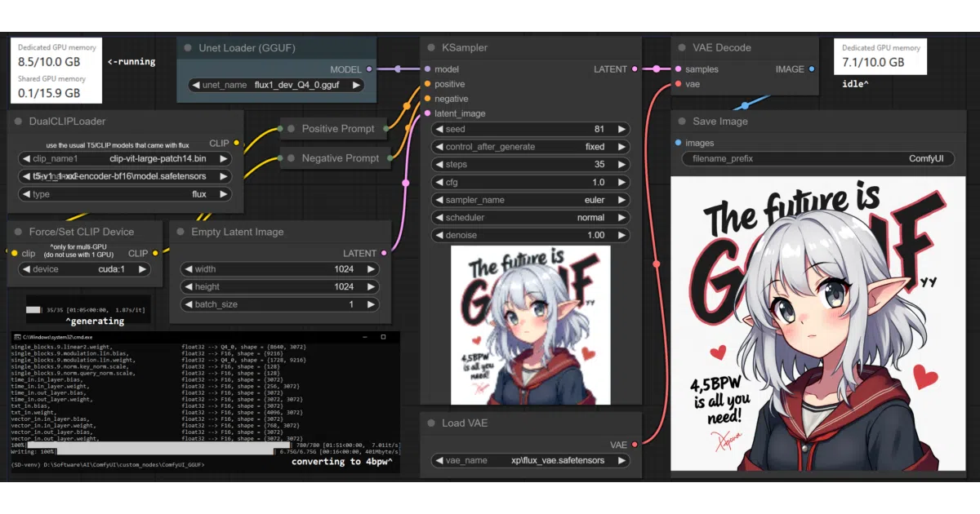
Task: Collapse the Empty Latent Image node title dot
Action: click(180, 232)
